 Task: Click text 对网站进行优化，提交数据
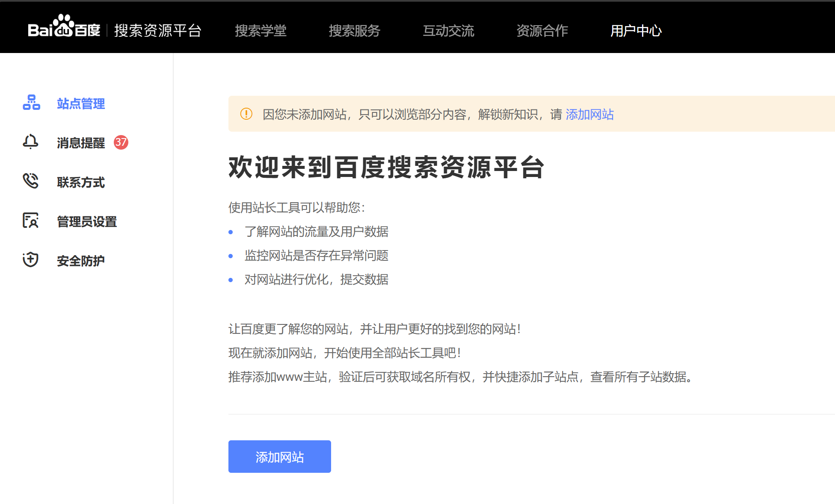pos(317,280)
